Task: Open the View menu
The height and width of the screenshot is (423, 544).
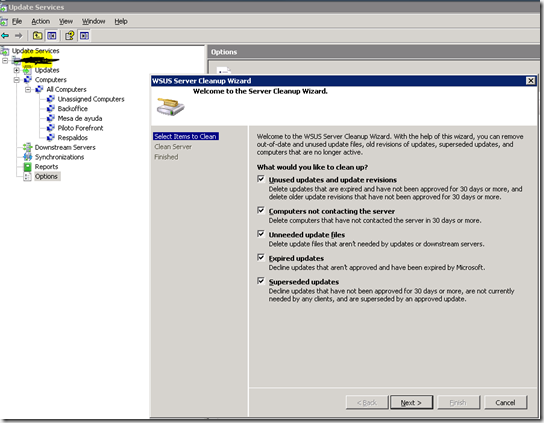Action: coord(66,22)
